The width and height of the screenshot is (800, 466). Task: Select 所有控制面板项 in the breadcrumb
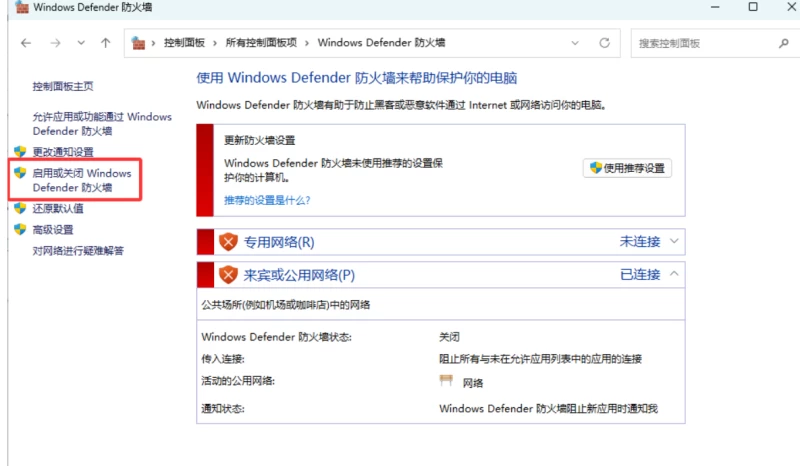tap(261, 43)
